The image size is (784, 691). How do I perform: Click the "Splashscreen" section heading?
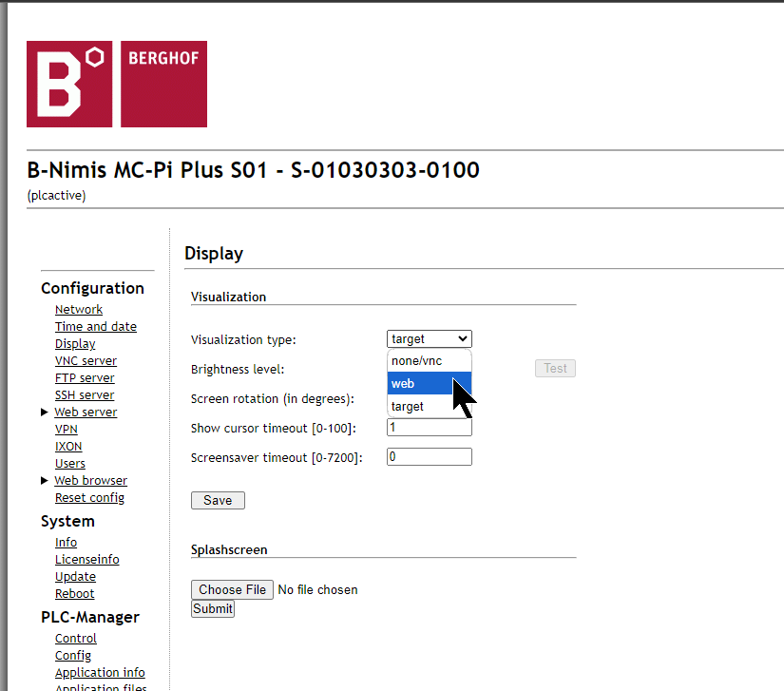[x=229, y=550]
